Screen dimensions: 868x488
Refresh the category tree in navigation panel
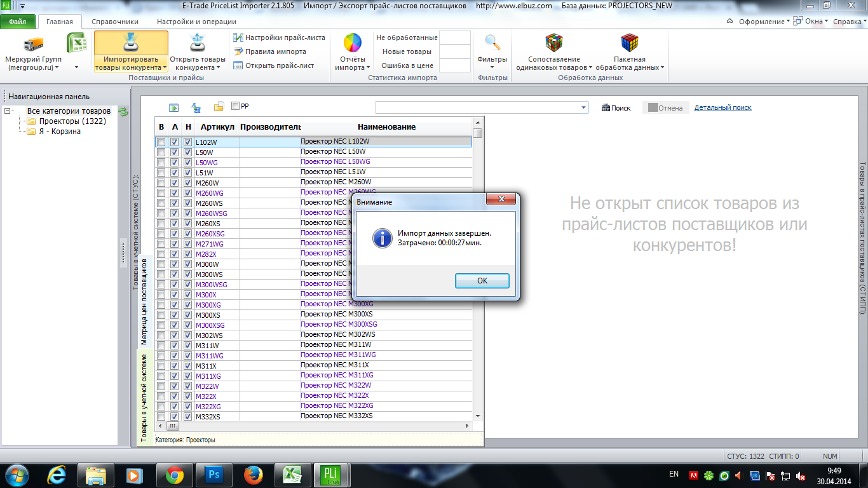[123, 111]
